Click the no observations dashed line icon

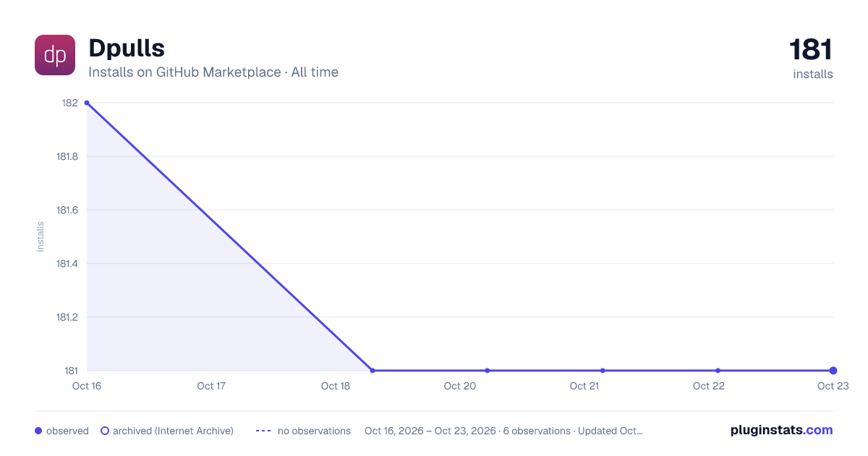pos(263,431)
